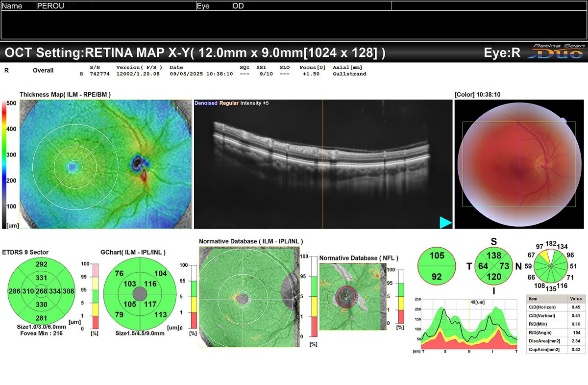Click the clock-hour value 135
Screen dimensions: 588x385
tap(551, 289)
